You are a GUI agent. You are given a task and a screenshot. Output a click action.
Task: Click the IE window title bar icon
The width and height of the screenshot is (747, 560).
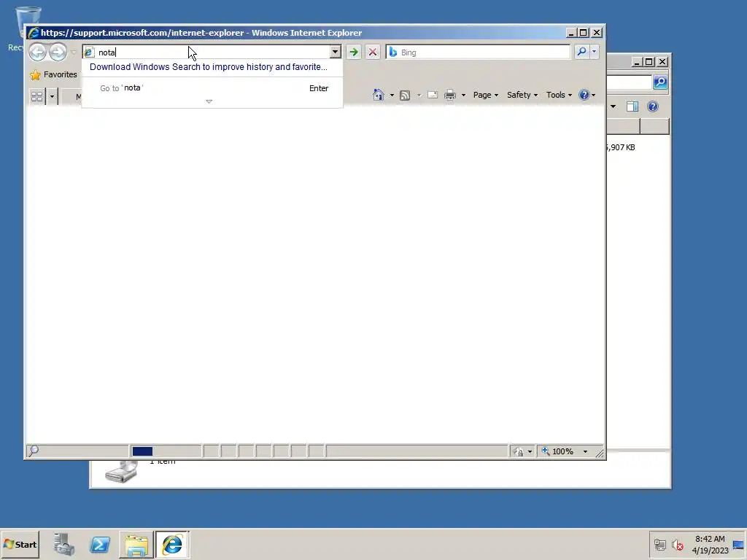pos(34,32)
